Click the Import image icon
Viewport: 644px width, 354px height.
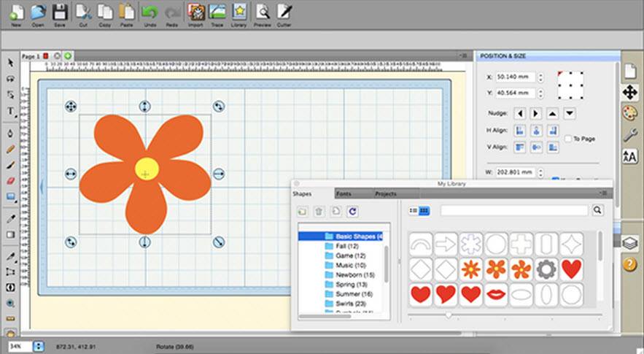pos(195,12)
